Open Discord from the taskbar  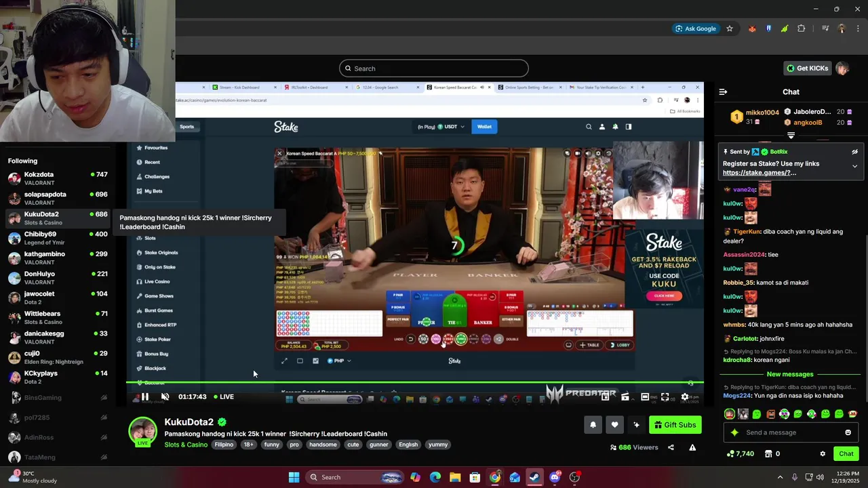555,477
